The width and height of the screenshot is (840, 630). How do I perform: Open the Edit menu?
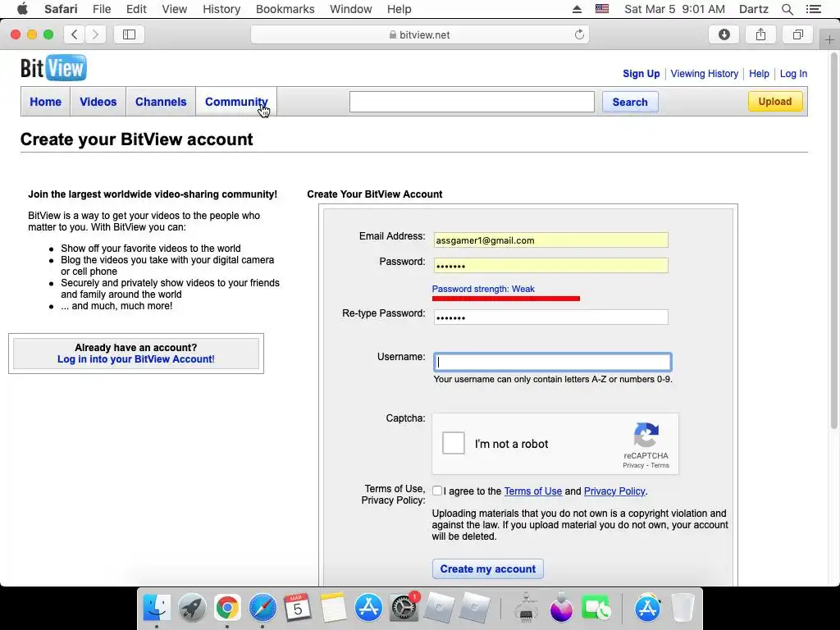(x=136, y=9)
